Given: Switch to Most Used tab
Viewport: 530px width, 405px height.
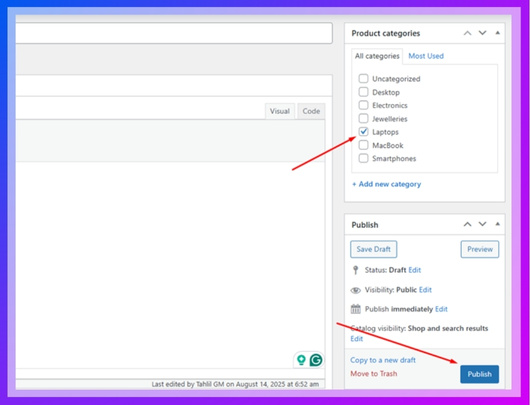Looking at the screenshot, I should click(426, 56).
